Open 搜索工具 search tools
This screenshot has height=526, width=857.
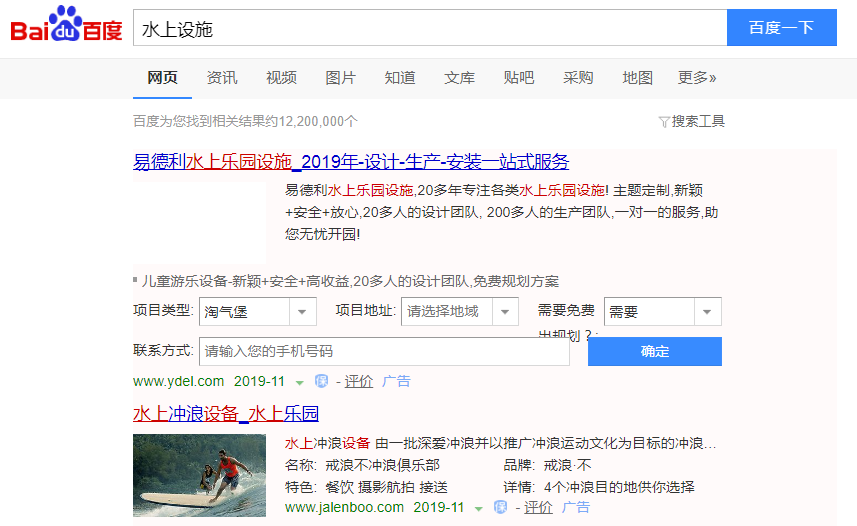tap(697, 121)
